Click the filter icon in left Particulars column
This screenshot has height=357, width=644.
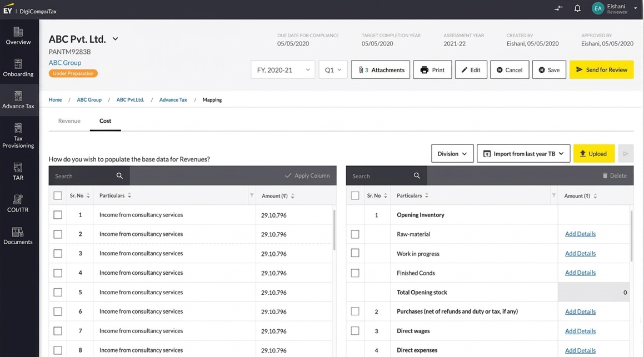tap(252, 195)
